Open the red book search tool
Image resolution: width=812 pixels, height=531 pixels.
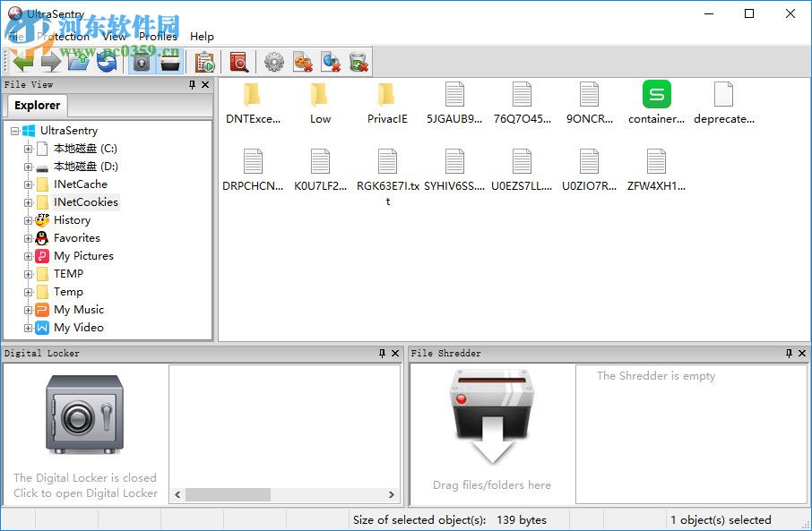coord(238,62)
